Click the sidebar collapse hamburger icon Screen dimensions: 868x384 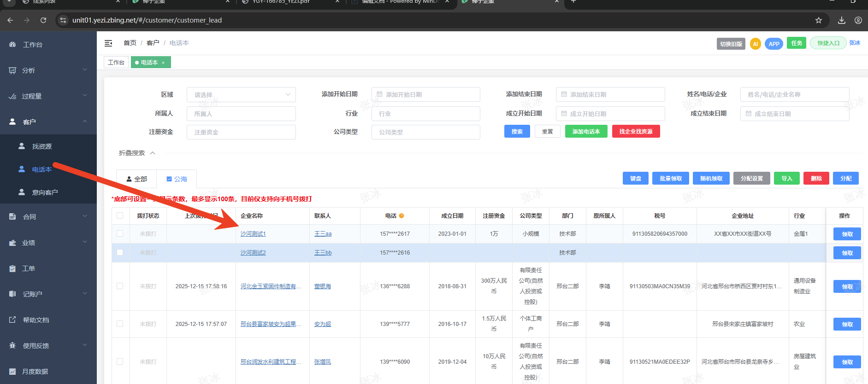point(108,43)
